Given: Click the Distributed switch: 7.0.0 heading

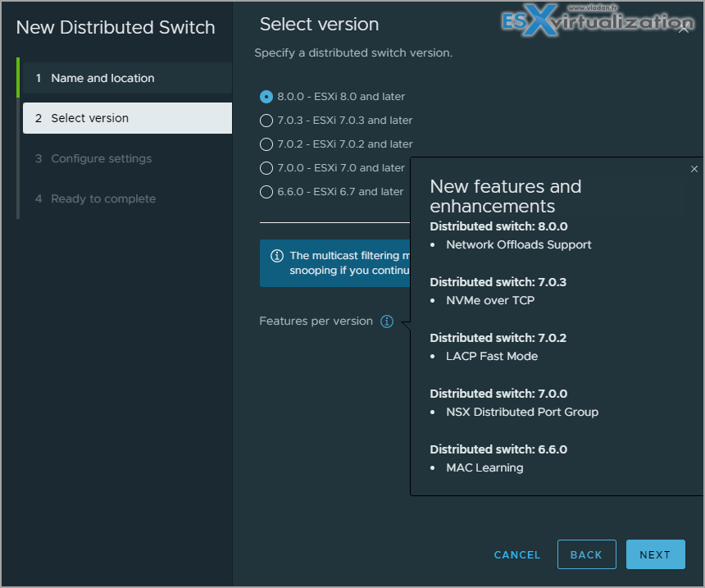Looking at the screenshot, I should pyautogui.click(x=498, y=394).
